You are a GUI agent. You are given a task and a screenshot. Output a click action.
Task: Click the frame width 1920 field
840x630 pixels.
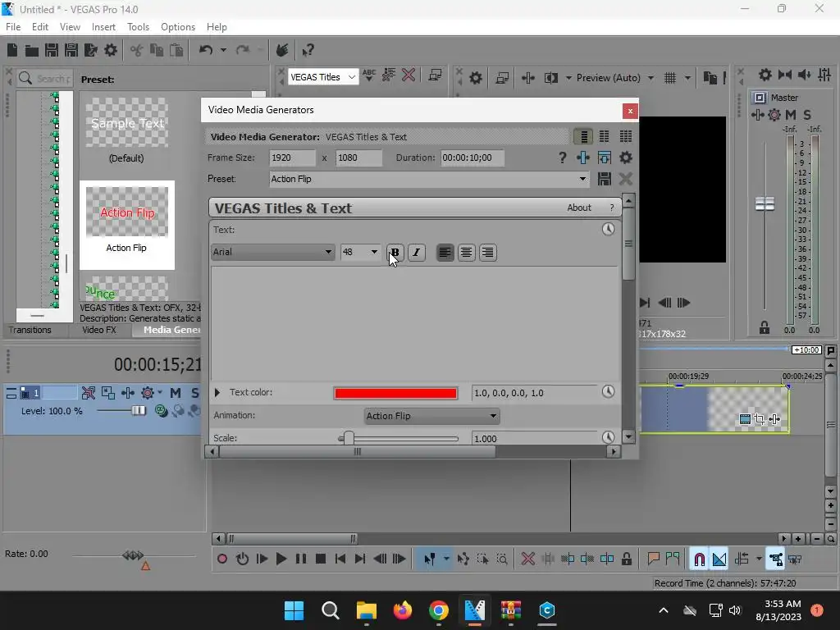point(293,157)
